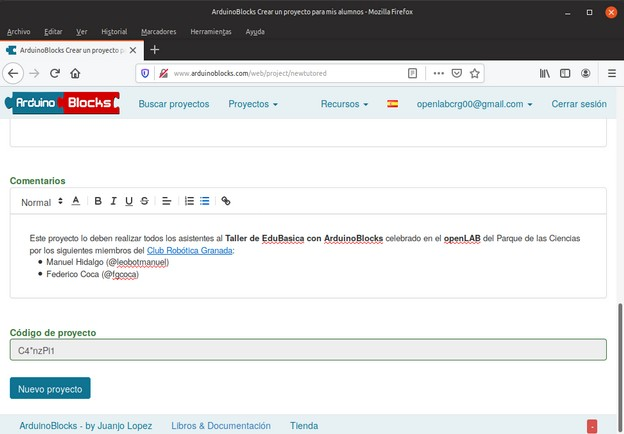The width and height of the screenshot is (624, 434).
Task: Toggle strikethrough formatting in comment editor
Action: tap(145, 201)
